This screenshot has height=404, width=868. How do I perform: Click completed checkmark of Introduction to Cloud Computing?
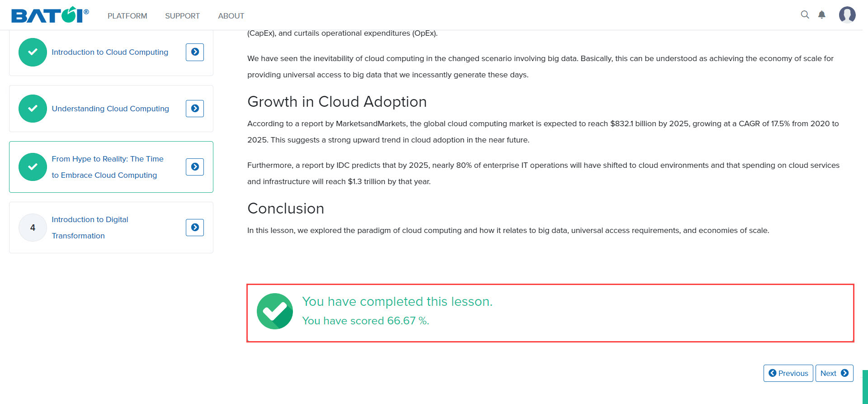click(33, 52)
